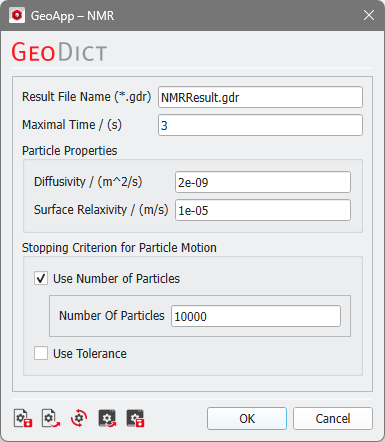385x442 pixels.
Task: Enable the Use Tolerance checkbox
Action: 41,353
